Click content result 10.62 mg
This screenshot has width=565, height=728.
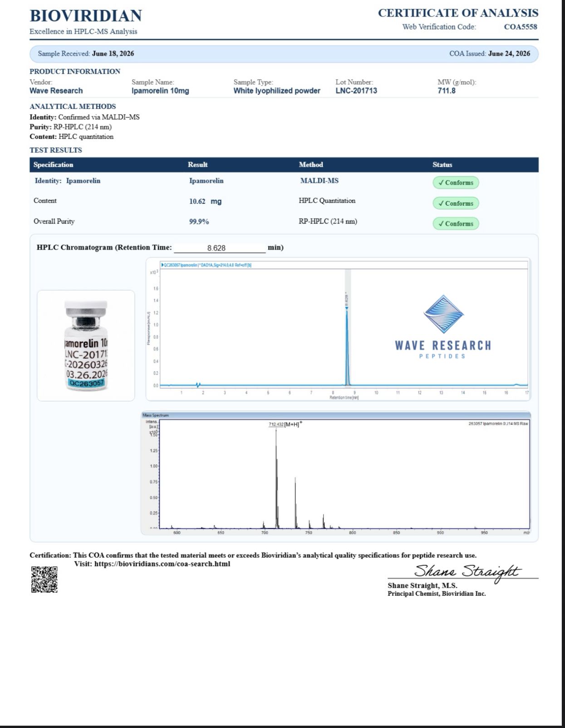click(x=206, y=201)
